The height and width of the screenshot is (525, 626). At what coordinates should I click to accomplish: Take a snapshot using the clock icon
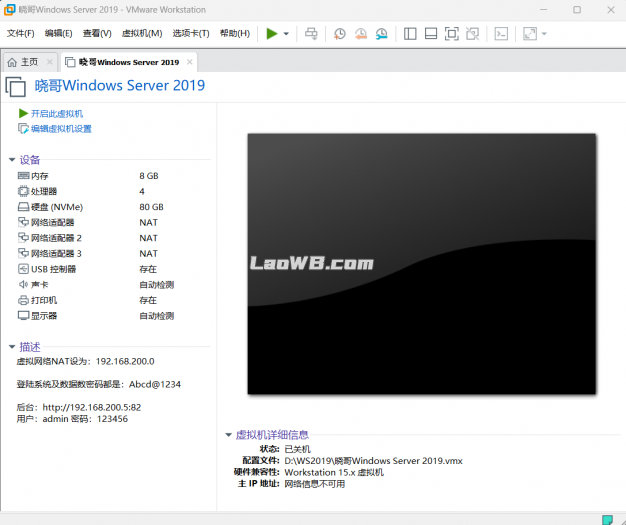coord(339,34)
